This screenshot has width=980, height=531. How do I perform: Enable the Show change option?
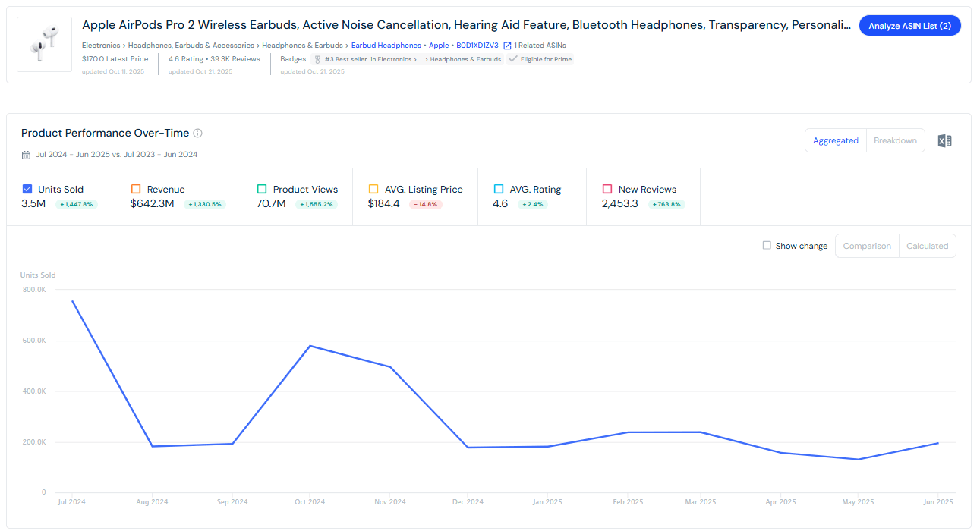[767, 246]
